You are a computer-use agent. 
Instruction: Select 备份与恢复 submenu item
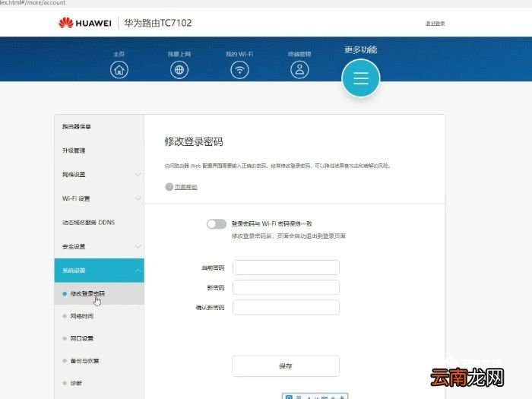[99, 361]
